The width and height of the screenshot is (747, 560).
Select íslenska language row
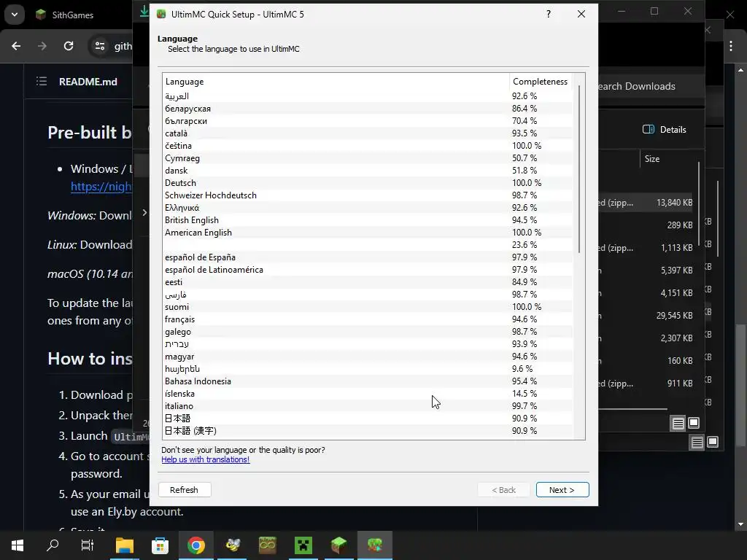pos(368,393)
